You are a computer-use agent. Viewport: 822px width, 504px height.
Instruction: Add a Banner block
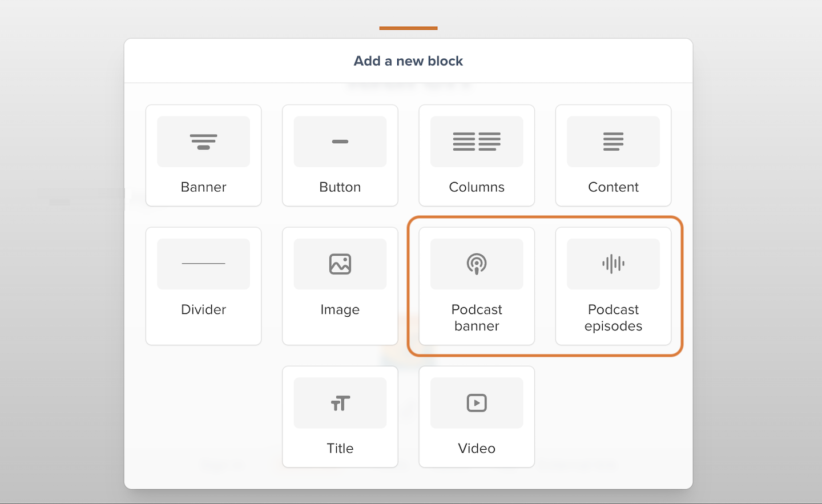[203, 155]
